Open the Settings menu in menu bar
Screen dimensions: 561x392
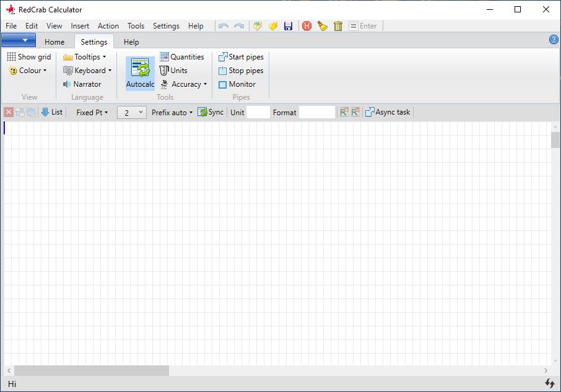(x=166, y=26)
